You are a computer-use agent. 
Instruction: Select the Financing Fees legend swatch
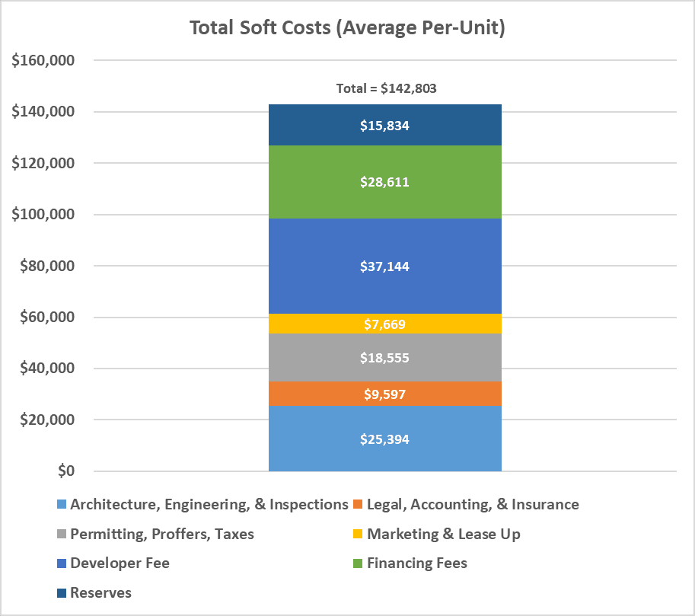[x=358, y=563]
